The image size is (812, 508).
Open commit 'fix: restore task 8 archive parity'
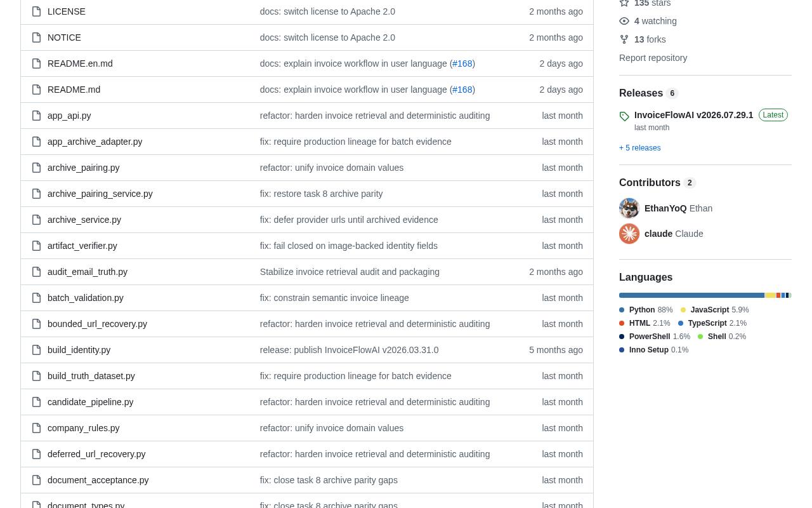321,194
